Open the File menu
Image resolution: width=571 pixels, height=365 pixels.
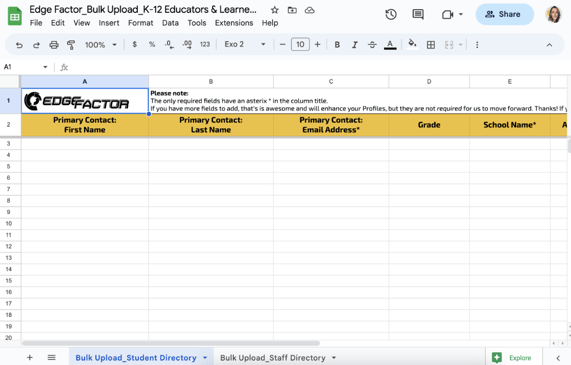point(36,23)
